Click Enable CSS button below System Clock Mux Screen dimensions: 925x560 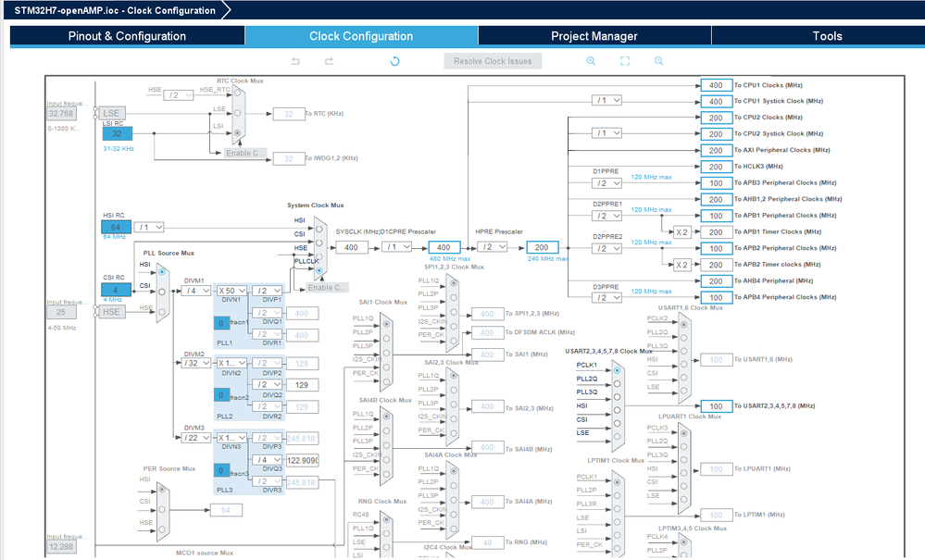pyautogui.click(x=326, y=288)
